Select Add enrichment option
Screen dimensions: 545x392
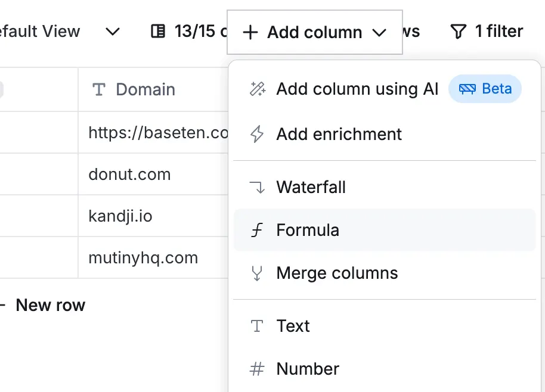point(385,134)
